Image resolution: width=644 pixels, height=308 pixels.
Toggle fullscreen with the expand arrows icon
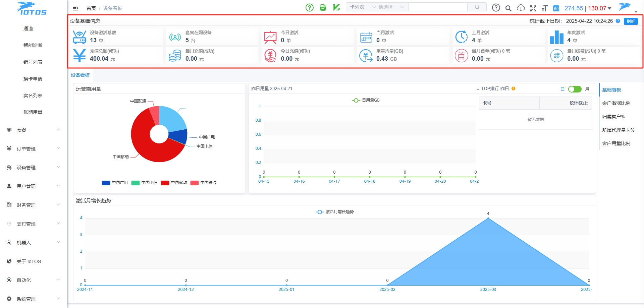click(533, 8)
